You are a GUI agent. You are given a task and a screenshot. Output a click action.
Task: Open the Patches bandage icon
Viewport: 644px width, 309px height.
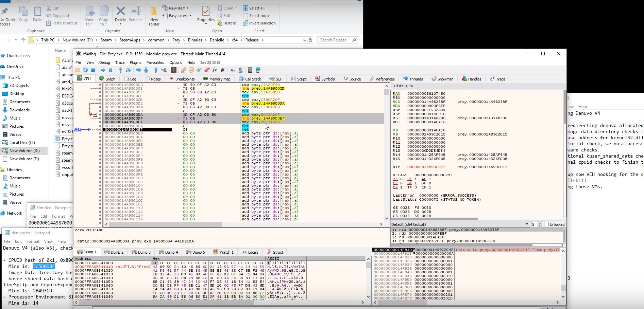[x=183, y=70]
